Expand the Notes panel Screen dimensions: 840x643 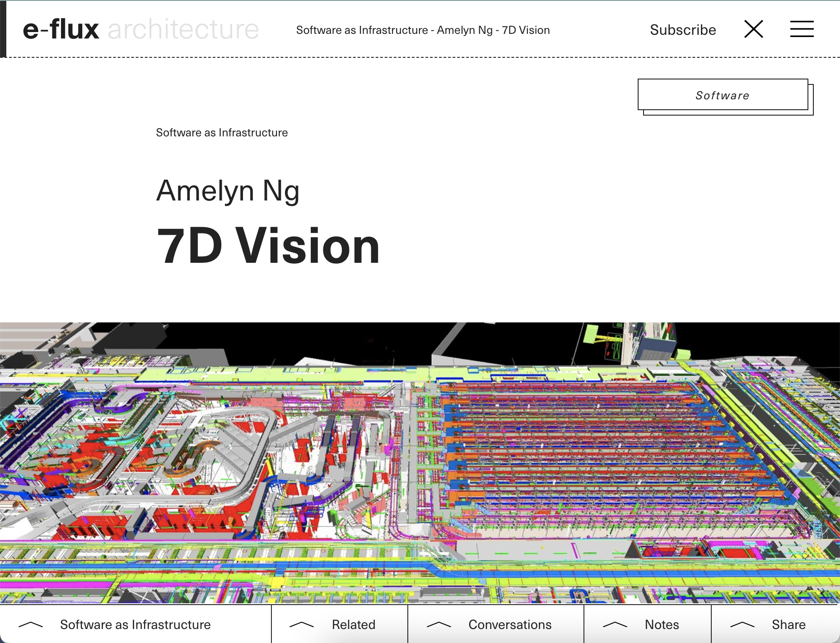[x=648, y=624]
